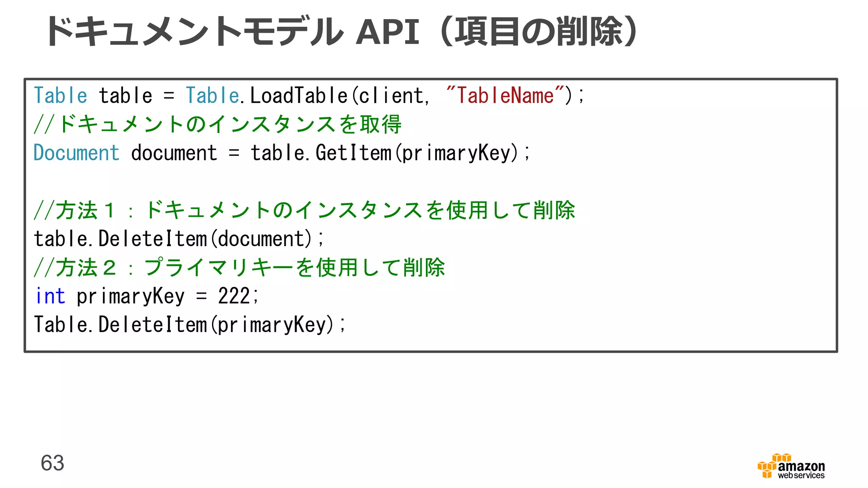This screenshot has height=488, width=868.
Task: Click the slide title ドキュメントモデル API（項目の削除）
Action: pos(341,31)
